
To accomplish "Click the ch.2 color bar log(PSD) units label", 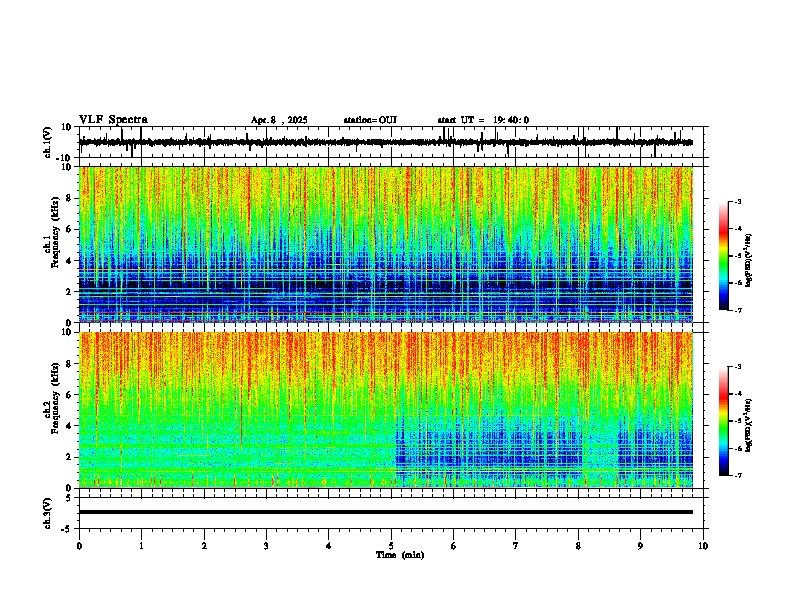I will coord(749,425).
